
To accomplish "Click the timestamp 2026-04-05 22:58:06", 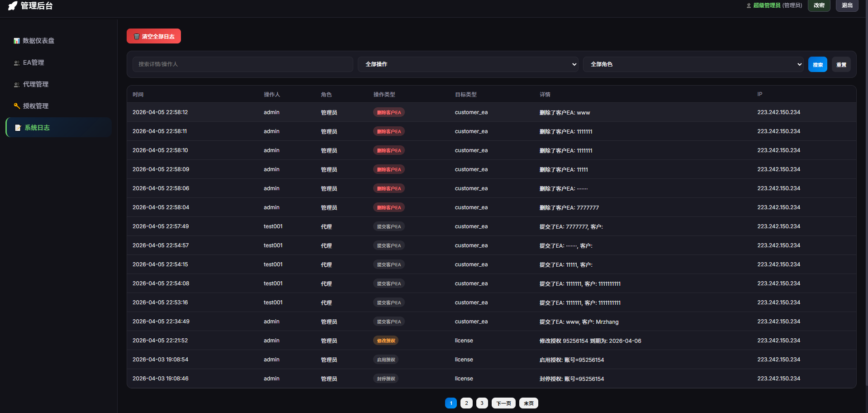I will point(161,188).
